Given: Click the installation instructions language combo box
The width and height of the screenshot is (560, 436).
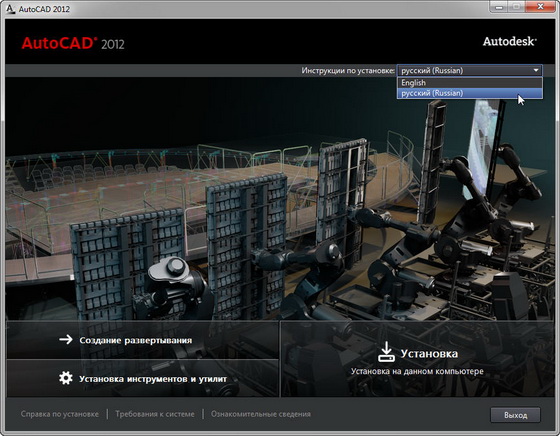Looking at the screenshot, I should coord(469,70).
